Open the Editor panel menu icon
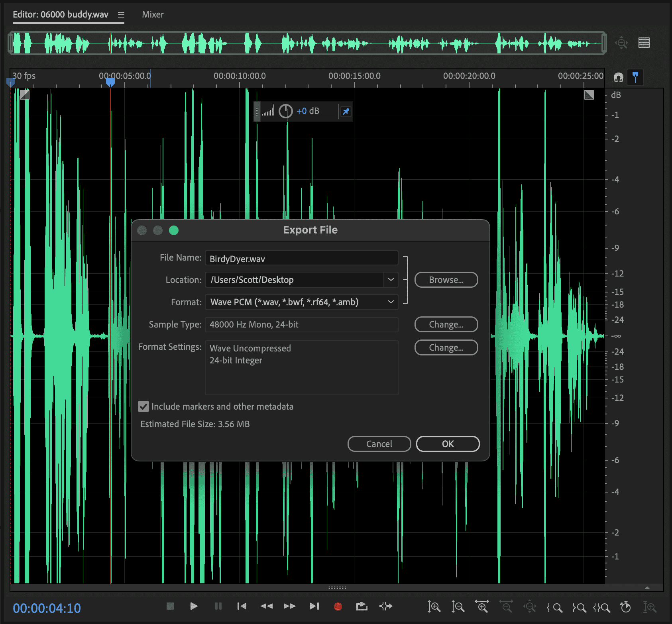The width and height of the screenshot is (672, 624). [121, 15]
